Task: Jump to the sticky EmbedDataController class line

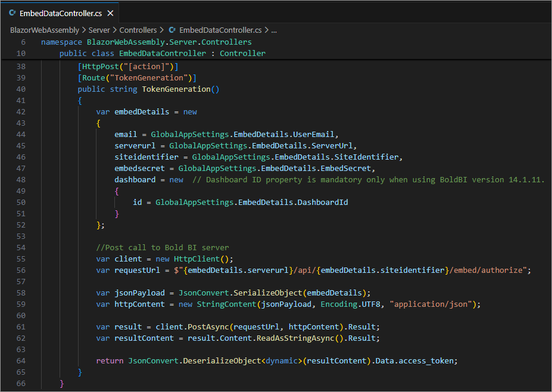Action: 162,54
